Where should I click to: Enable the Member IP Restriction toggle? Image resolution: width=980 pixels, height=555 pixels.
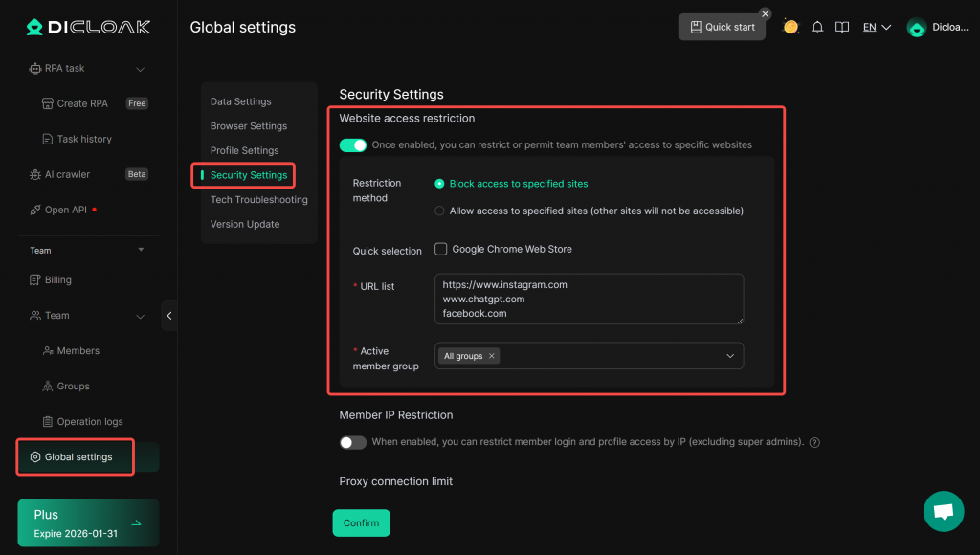click(x=353, y=442)
